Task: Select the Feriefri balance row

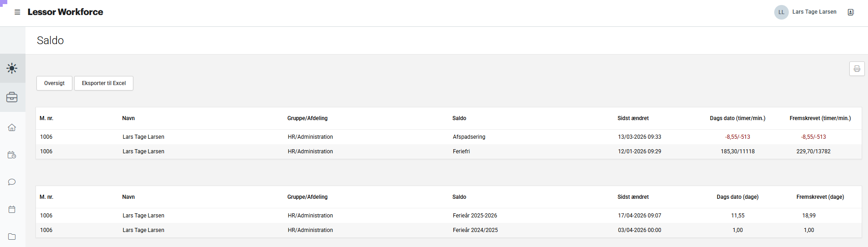Action: (461, 151)
